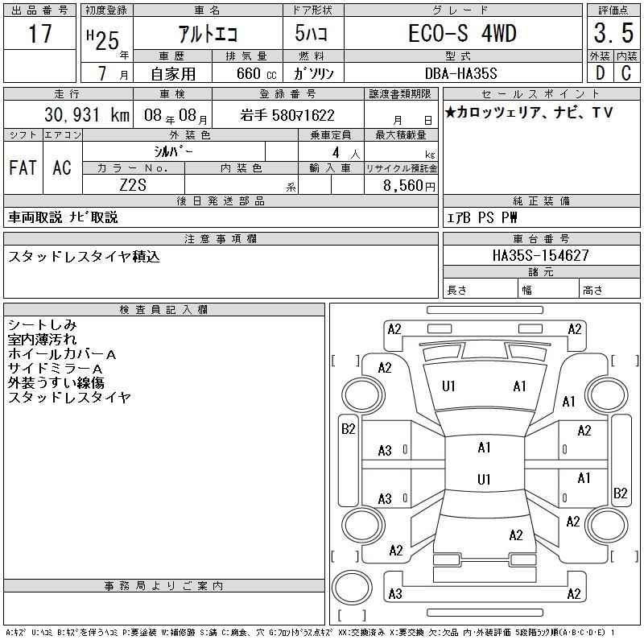
Task: Click header 純正装備
Action: 541,200
